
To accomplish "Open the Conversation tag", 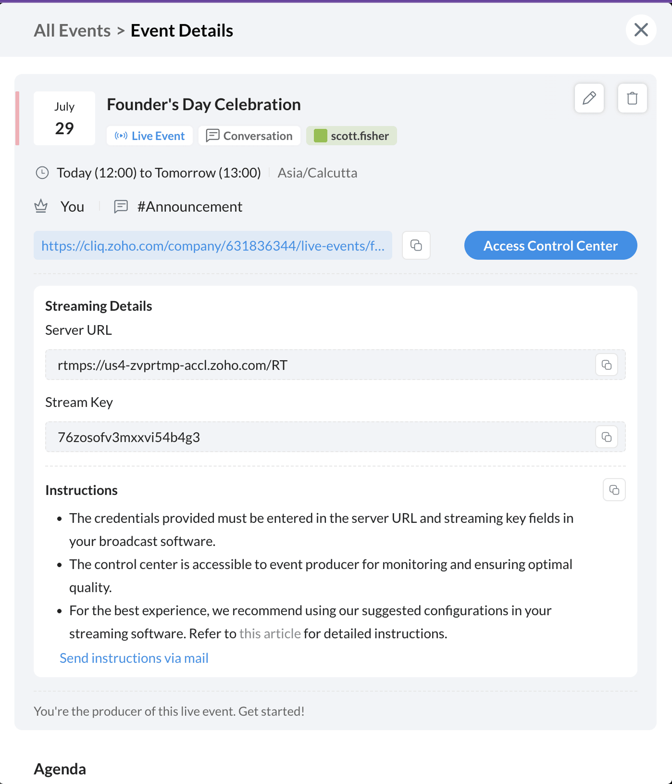I will [x=249, y=136].
